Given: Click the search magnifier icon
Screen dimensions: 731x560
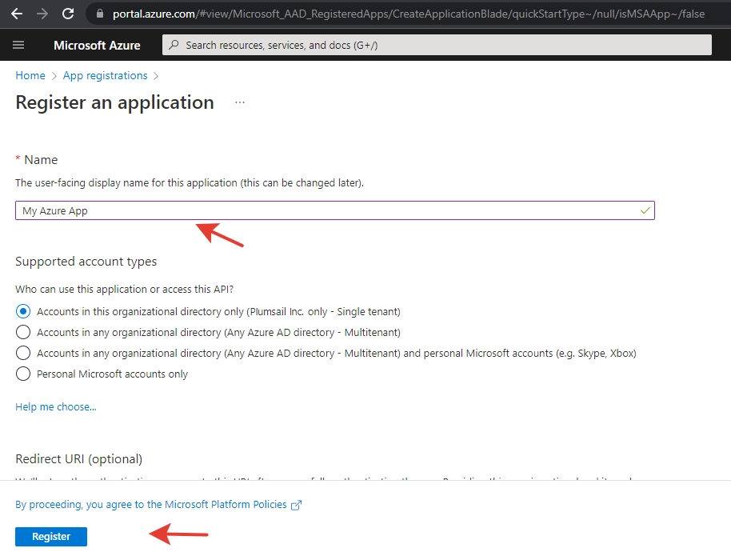Looking at the screenshot, I should point(174,45).
